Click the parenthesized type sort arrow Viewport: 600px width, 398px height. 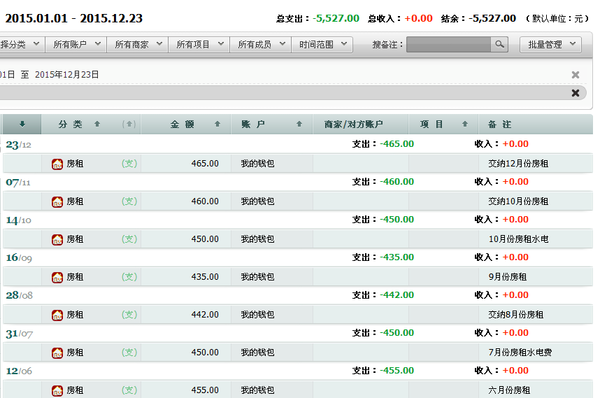click(129, 124)
